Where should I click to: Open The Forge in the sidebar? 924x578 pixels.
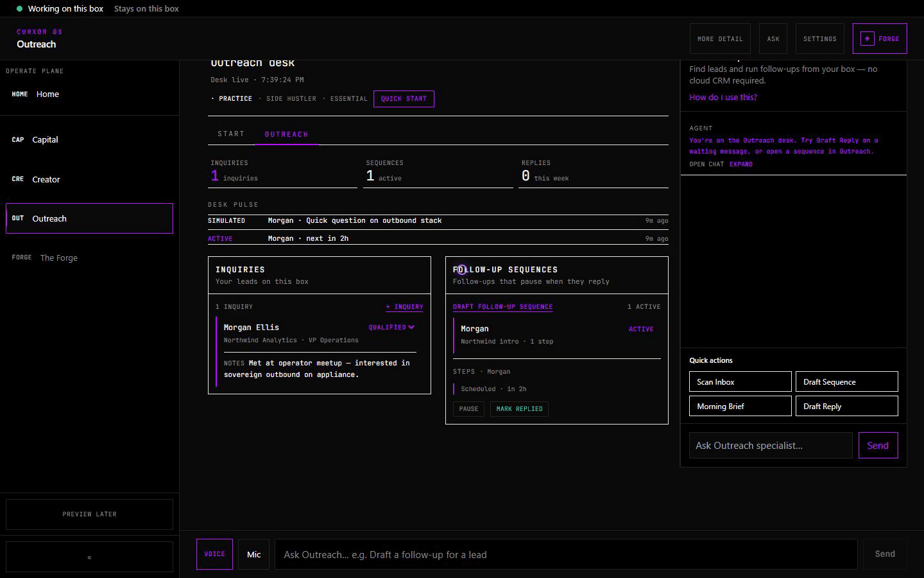point(89,258)
